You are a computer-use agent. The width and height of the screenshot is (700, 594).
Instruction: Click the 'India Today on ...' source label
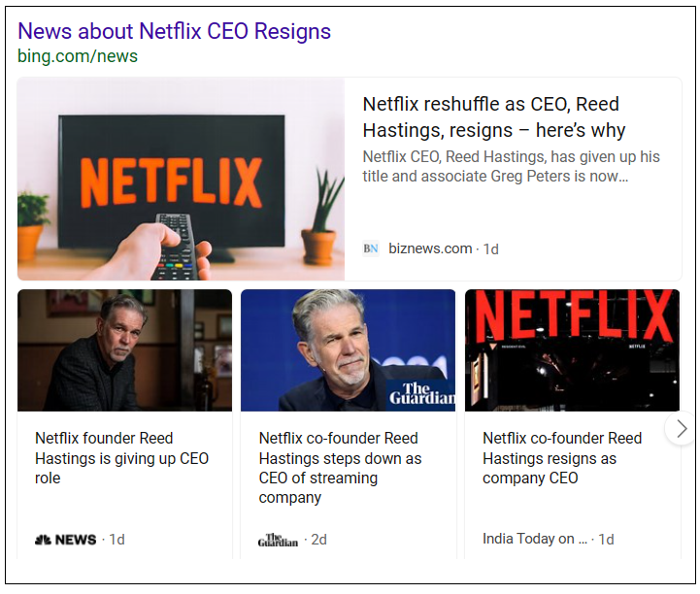[x=535, y=539]
